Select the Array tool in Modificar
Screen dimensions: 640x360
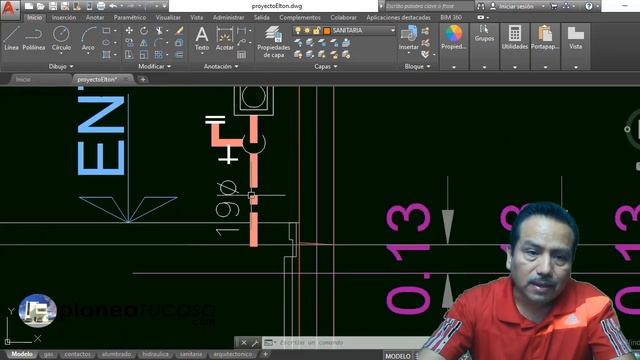[x=159, y=55]
